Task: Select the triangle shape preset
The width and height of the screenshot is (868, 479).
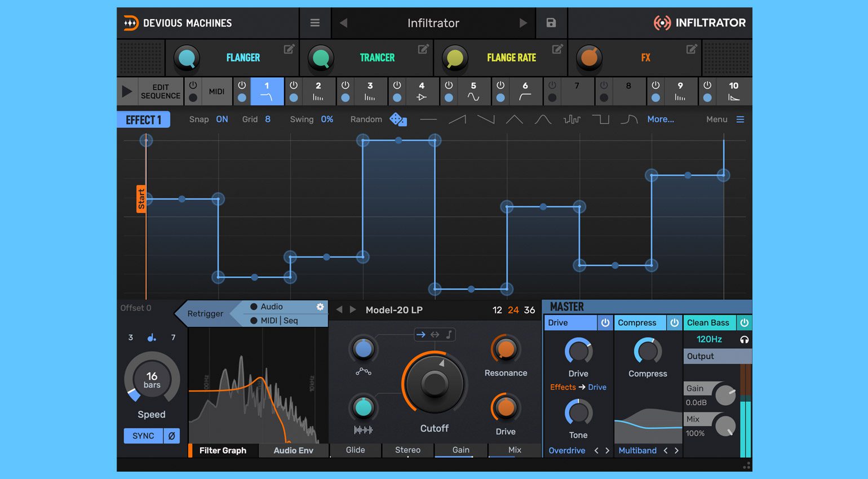Action: (x=513, y=119)
